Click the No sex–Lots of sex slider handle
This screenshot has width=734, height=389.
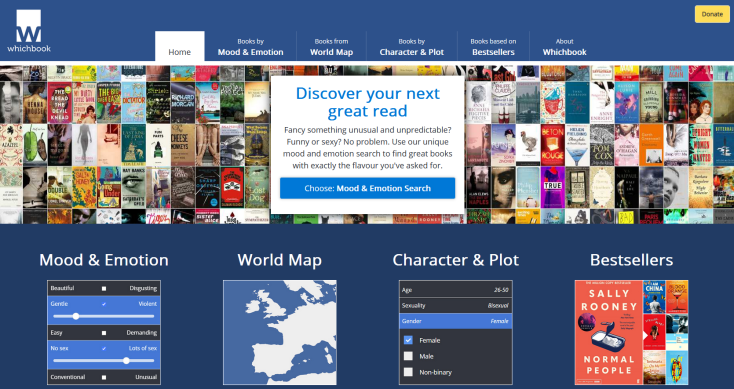[x=126, y=361]
